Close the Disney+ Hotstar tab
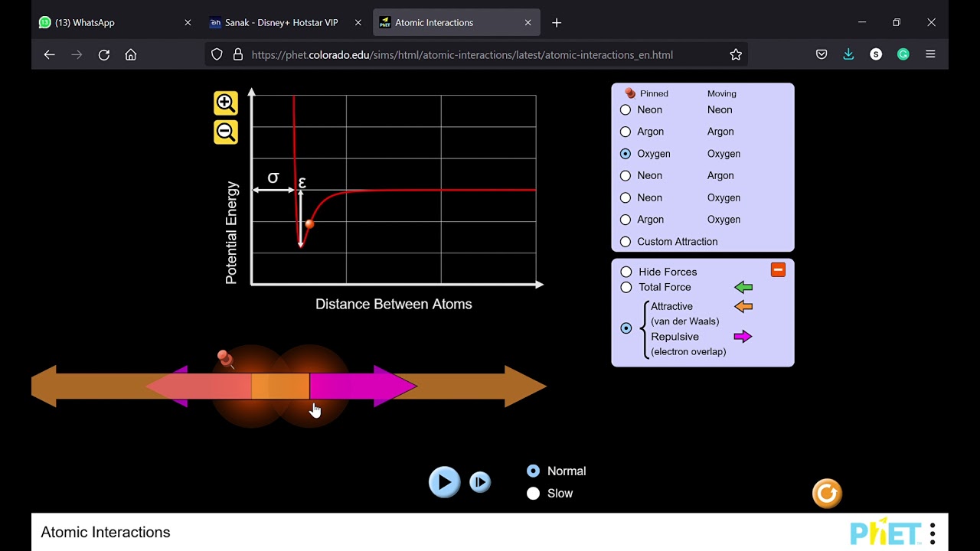The image size is (980, 551). pos(358,23)
